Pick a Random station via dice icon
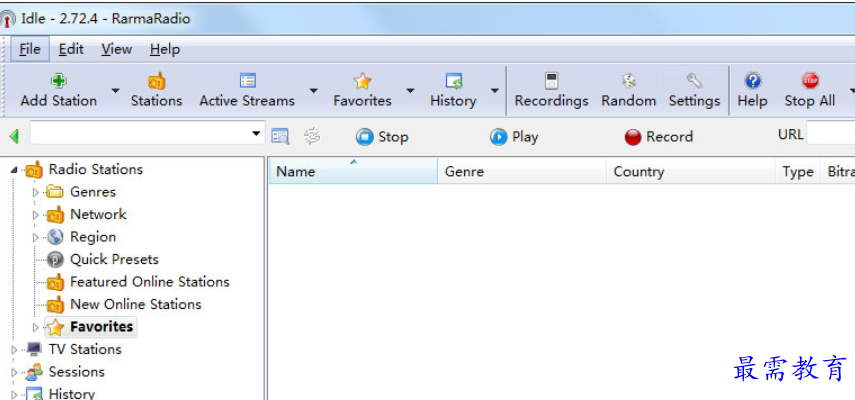This screenshot has width=855, height=400. [x=629, y=81]
